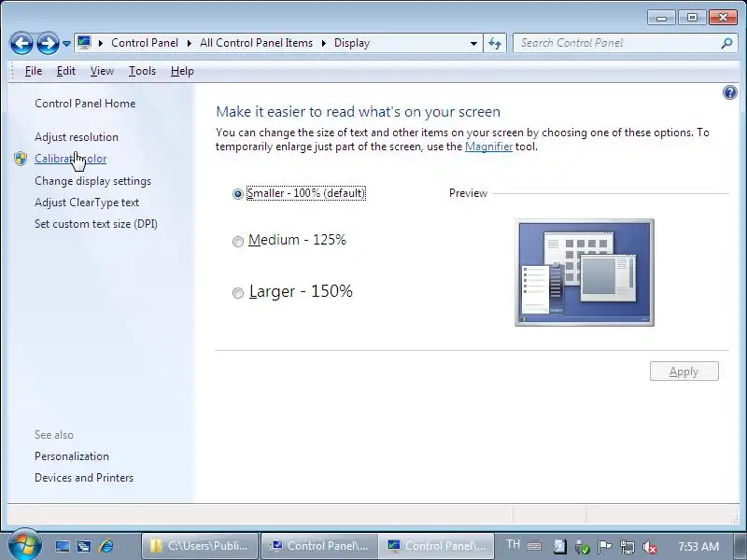Select the Control Panel breadcrumb
Screen dimensions: 747x560
click(145, 43)
